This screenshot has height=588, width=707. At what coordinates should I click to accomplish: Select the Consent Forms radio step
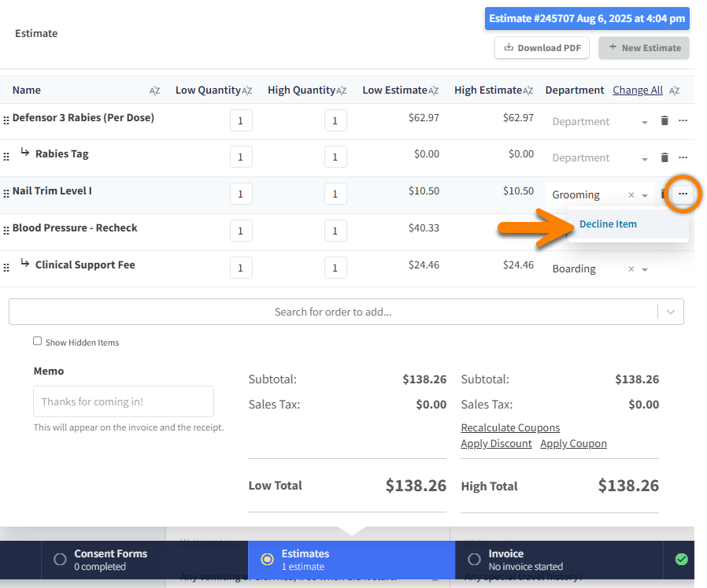[60, 559]
